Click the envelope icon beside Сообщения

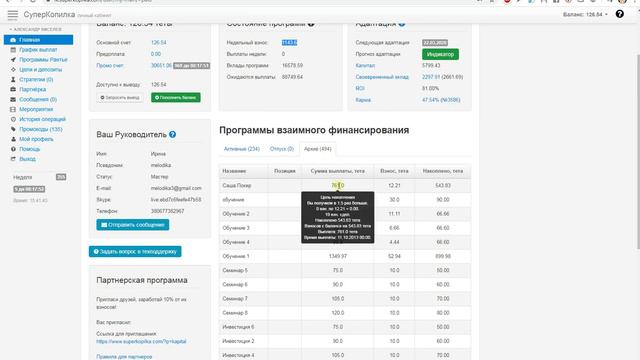pyautogui.click(x=13, y=99)
